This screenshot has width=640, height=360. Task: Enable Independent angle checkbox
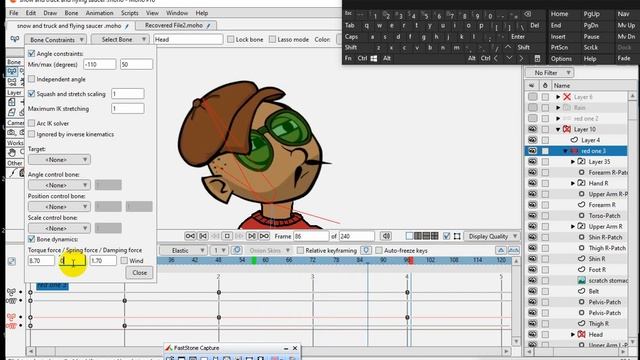[31, 79]
